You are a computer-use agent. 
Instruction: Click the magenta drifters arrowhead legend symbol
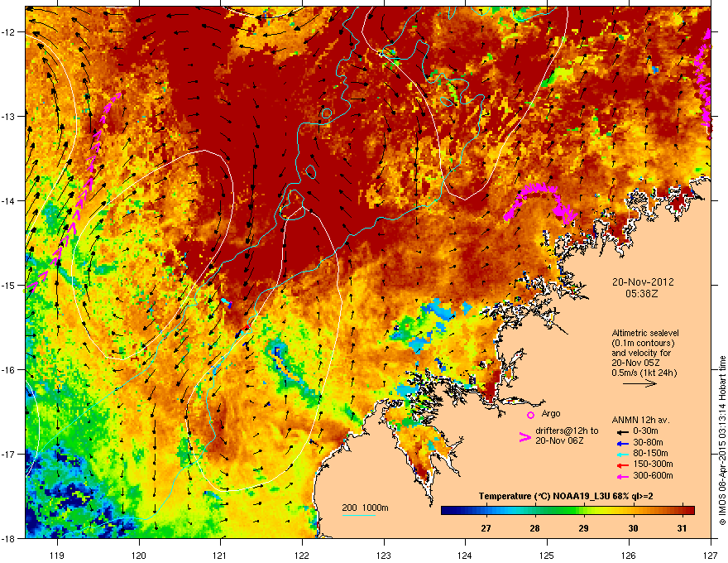coord(525,436)
